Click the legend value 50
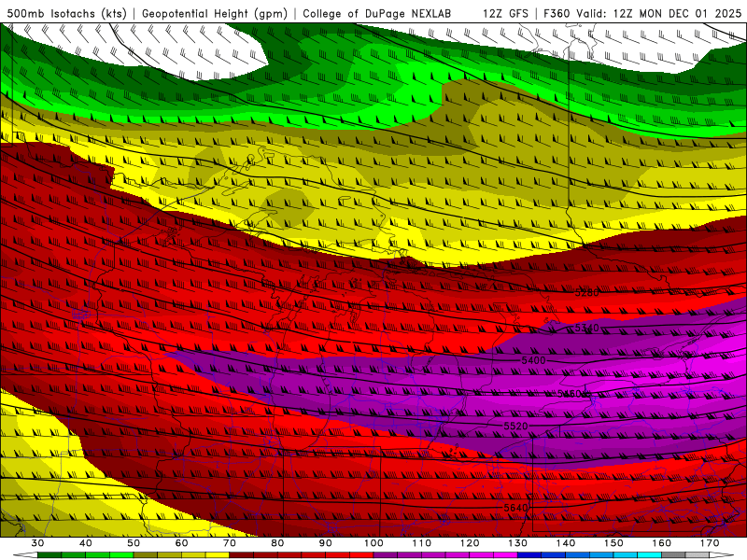The width and height of the screenshot is (747, 560). pyautogui.click(x=134, y=543)
